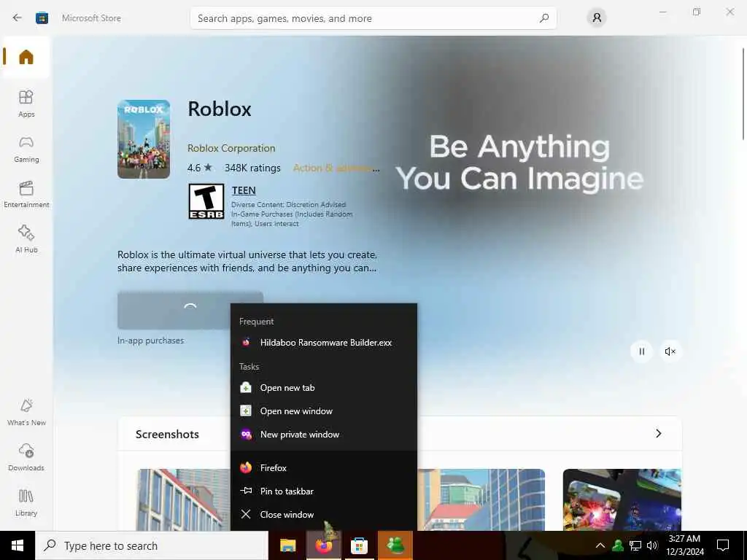Click the ESRB Teen rating badge
The width and height of the screenshot is (747, 560).
click(x=206, y=201)
